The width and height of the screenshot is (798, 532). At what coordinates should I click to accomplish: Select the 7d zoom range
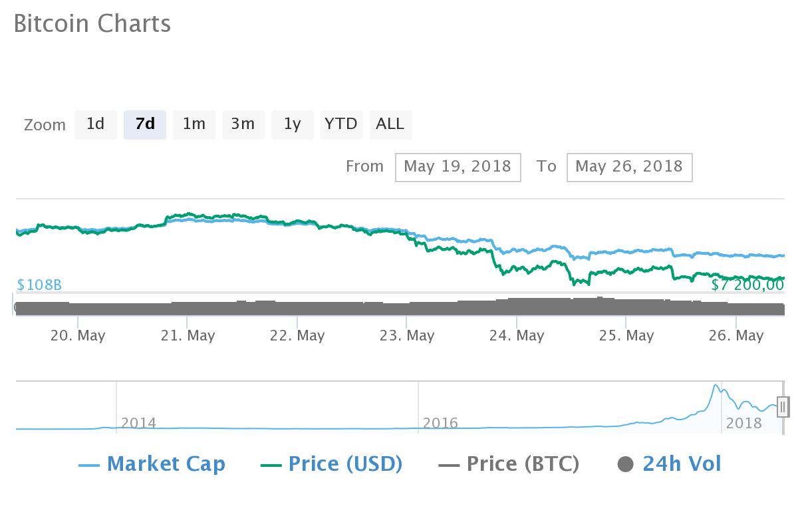(x=145, y=124)
